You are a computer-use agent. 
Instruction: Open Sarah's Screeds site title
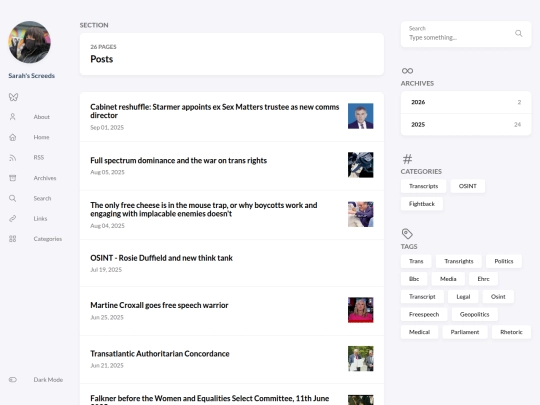point(31,75)
